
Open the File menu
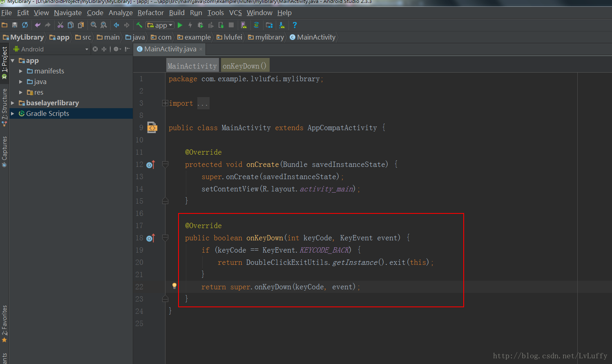[x=7, y=13]
